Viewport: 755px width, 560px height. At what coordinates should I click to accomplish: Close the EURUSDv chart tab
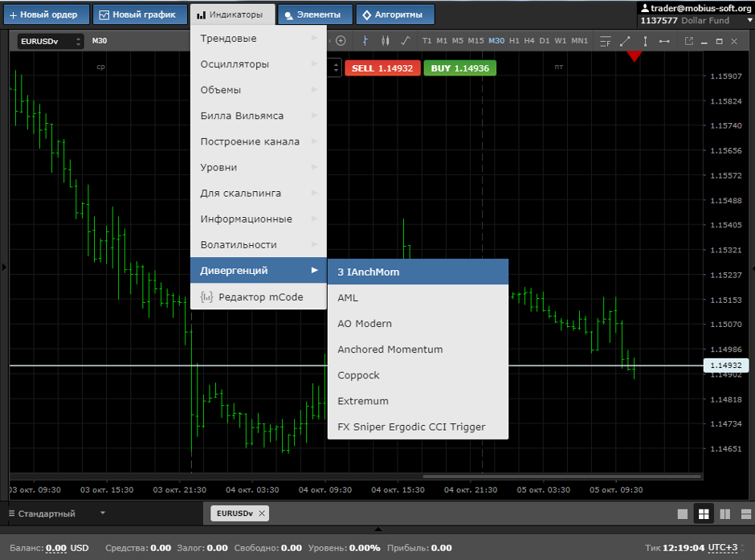(x=262, y=513)
